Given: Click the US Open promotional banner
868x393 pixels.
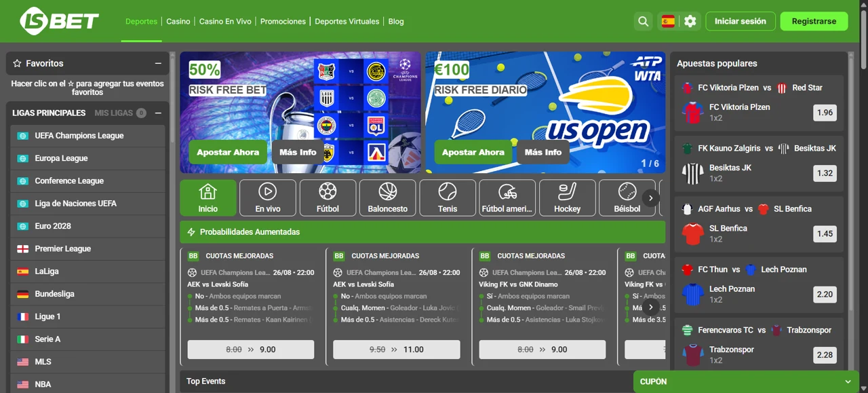Looking at the screenshot, I should 545,112.
